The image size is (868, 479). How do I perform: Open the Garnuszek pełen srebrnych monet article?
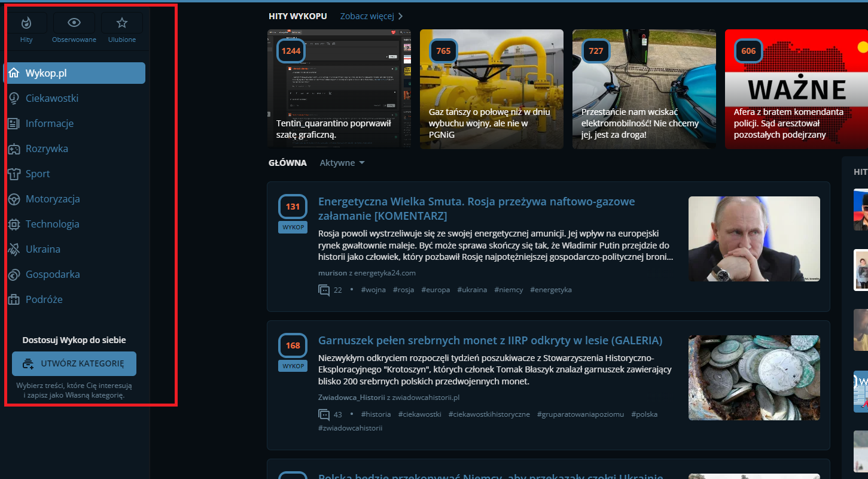[490, 341]
